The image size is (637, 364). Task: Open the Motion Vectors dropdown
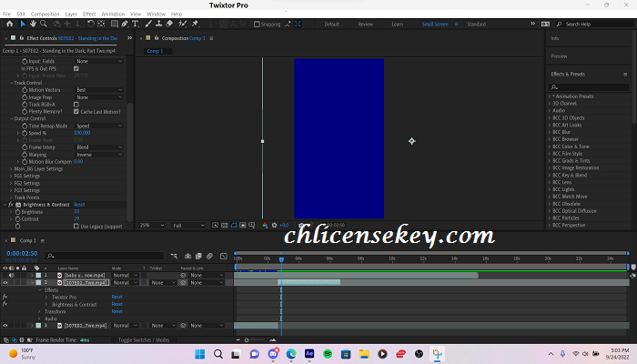click(x=99, y=90)
